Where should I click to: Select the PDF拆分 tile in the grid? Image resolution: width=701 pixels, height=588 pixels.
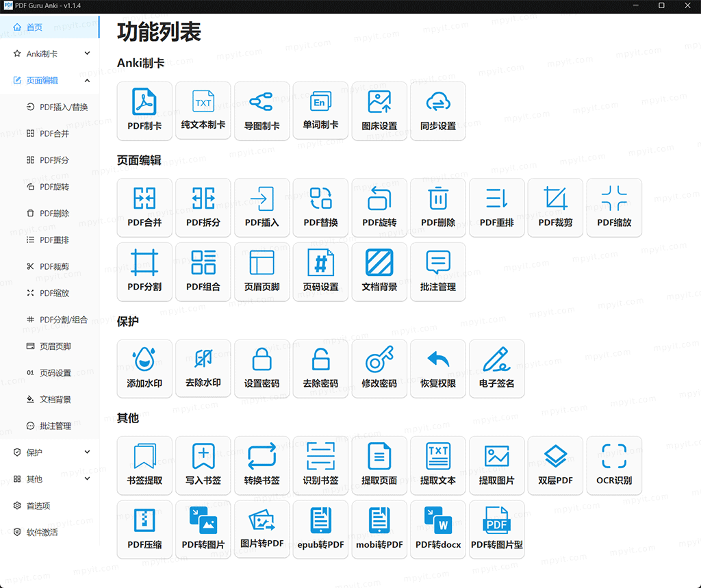click(203, 207)
